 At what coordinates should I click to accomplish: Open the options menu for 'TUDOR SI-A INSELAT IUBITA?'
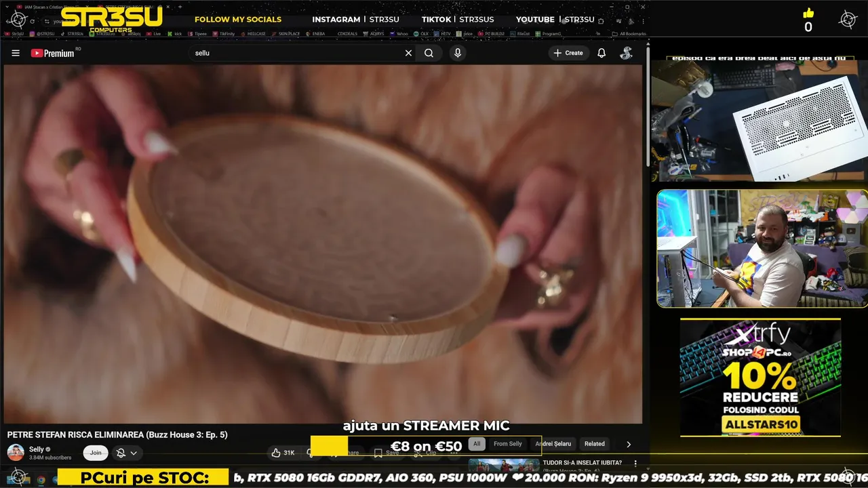(x=635, y=464)
